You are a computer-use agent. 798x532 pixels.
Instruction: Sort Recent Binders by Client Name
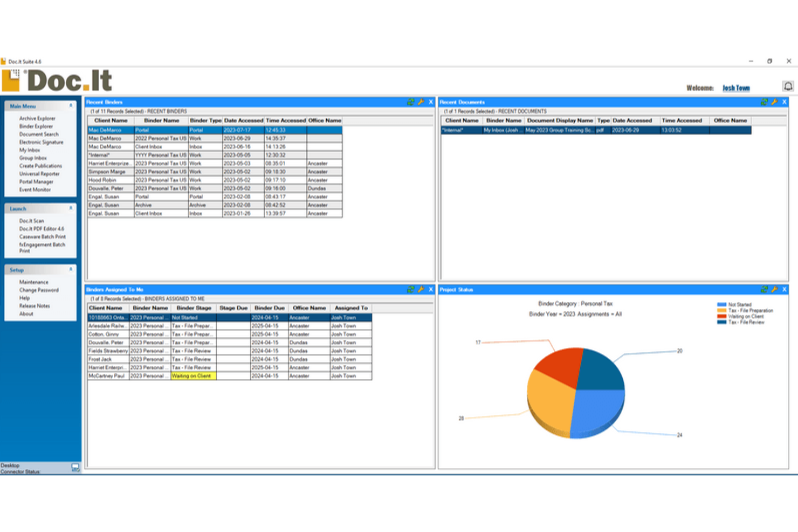(x=111, y=121)
